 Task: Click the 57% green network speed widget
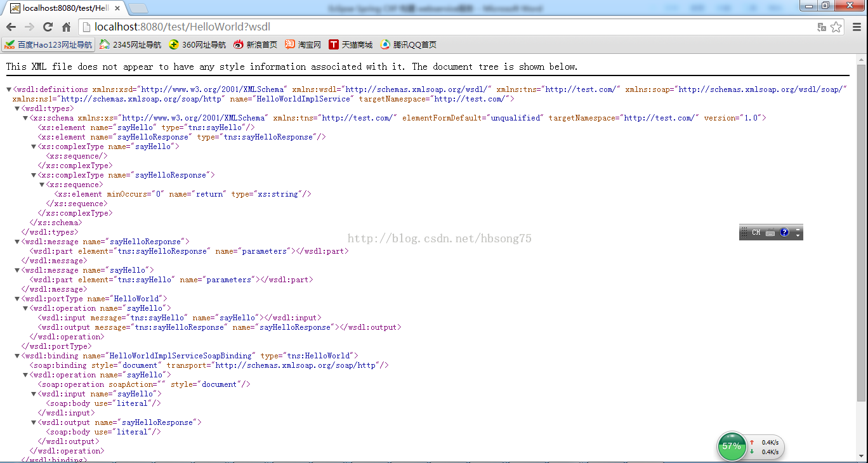[732, 446]
